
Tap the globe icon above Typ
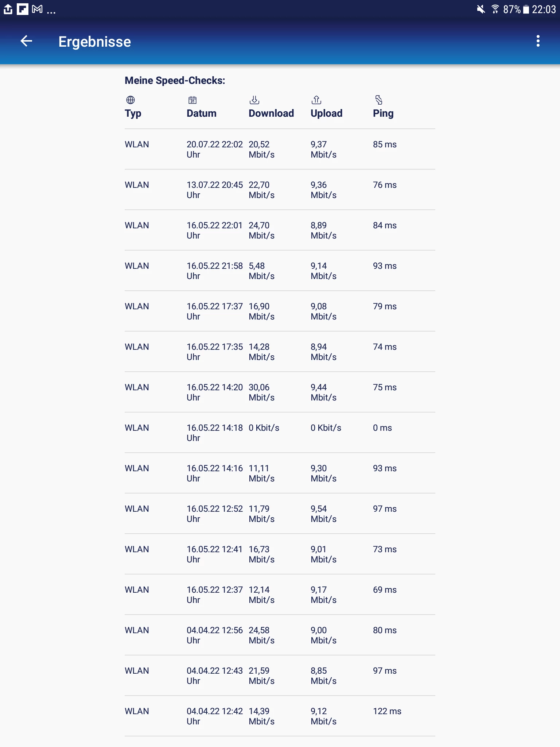(x=131, y=100)
